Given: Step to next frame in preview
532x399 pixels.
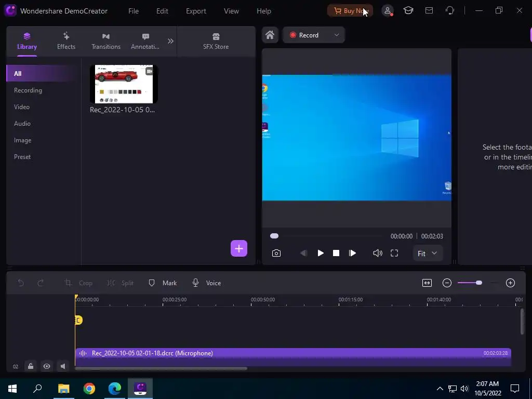Looking at the screenshot, I should tap(352, 253).
